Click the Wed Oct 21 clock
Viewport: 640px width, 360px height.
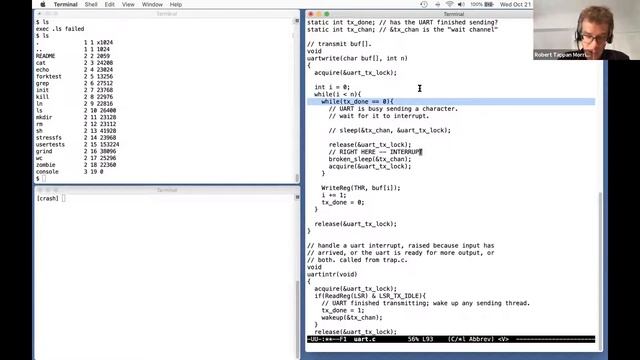coord(515,4)
